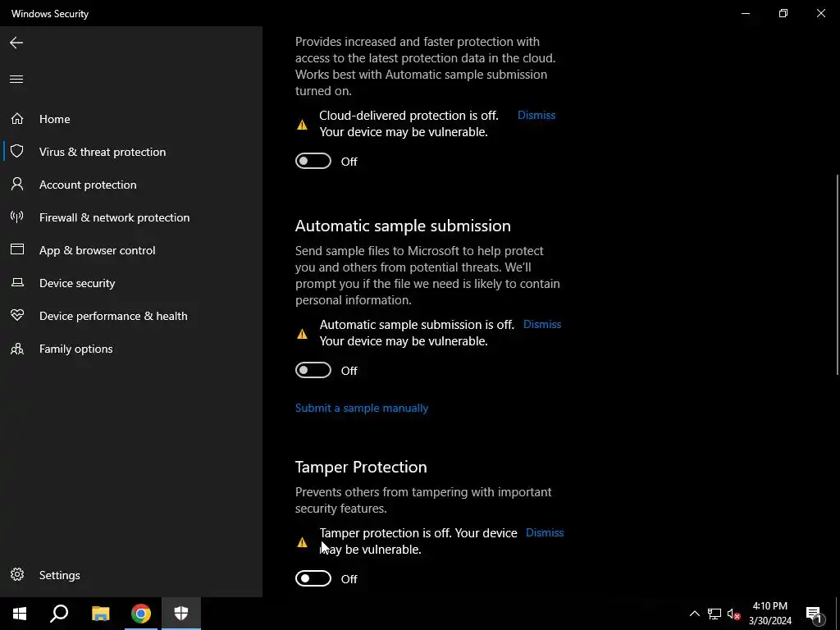
Task: Click the Account protection person icon
Action: pyautogui.click(x=17, y=185)
